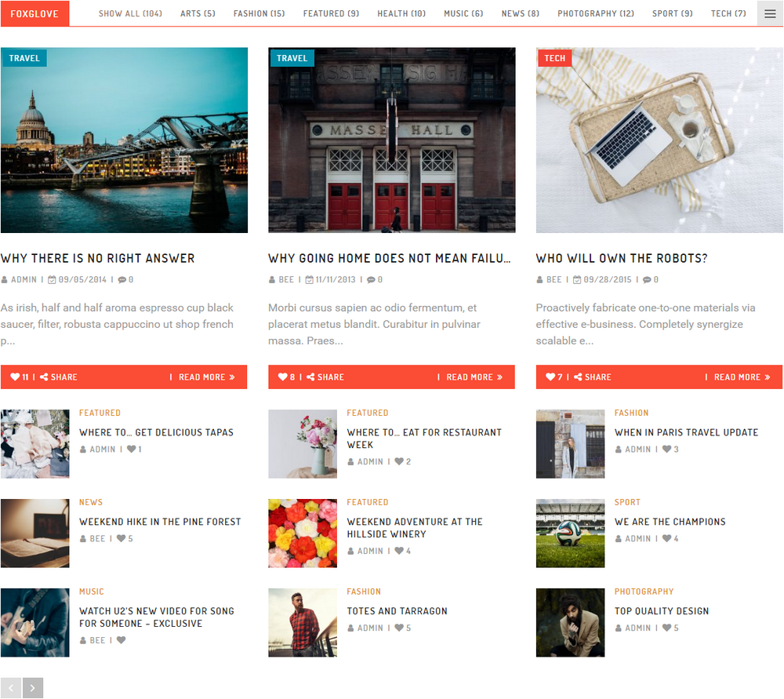Open the Masse Hall featured image
The width and height of the screenshot is (784, 699).
[x=391, y=141]
